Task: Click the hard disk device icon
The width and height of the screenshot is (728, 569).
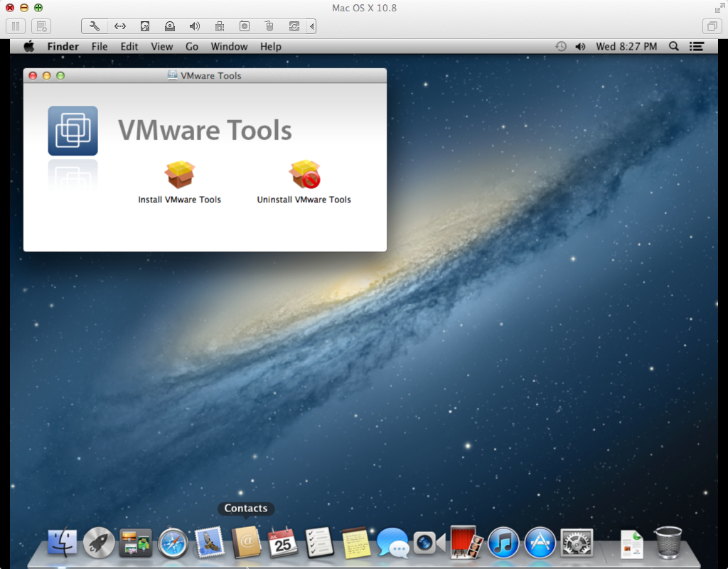Action: coord(145,26)
